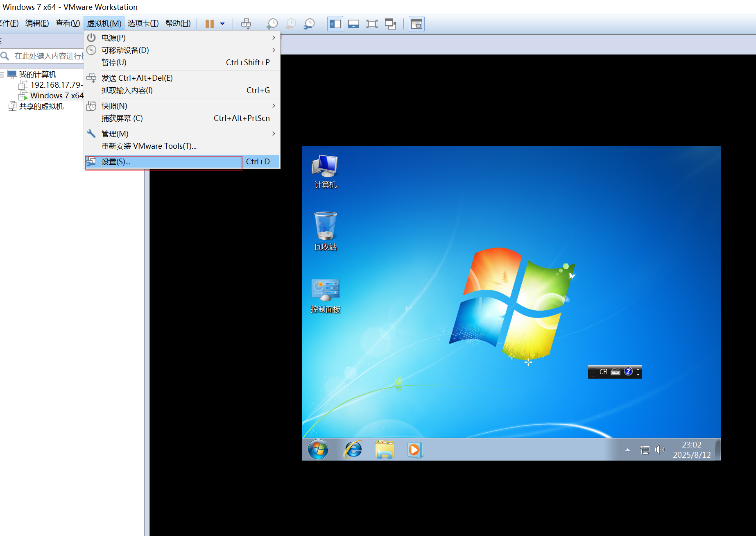Screen dimensions: 756x536
Task: Select 我的计算机 in the library tree
Action: (37, 74)
